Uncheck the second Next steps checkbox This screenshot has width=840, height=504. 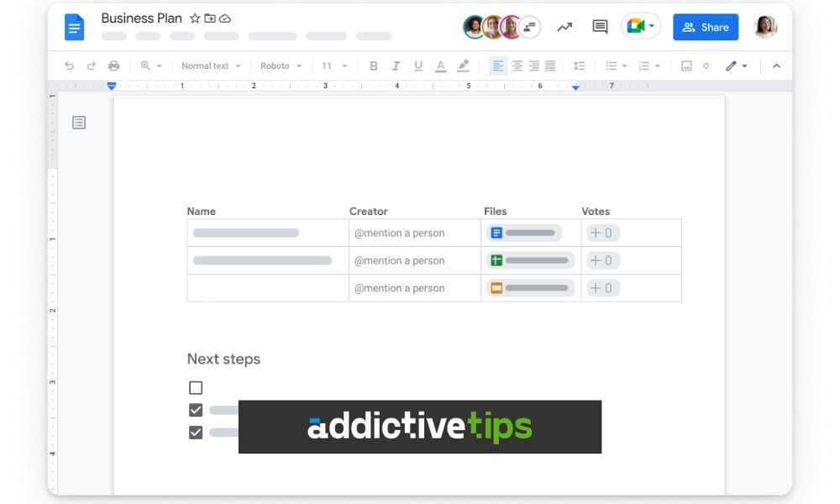(x=196, y=410)
